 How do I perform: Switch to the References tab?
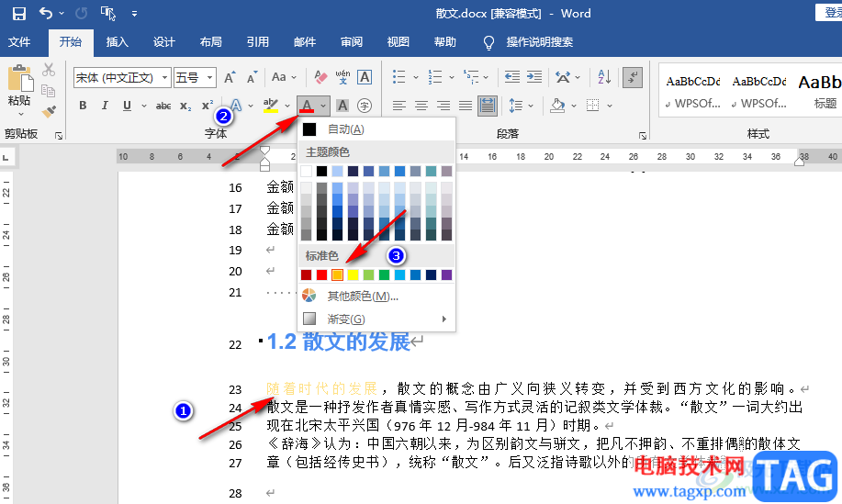coord(258,42)
